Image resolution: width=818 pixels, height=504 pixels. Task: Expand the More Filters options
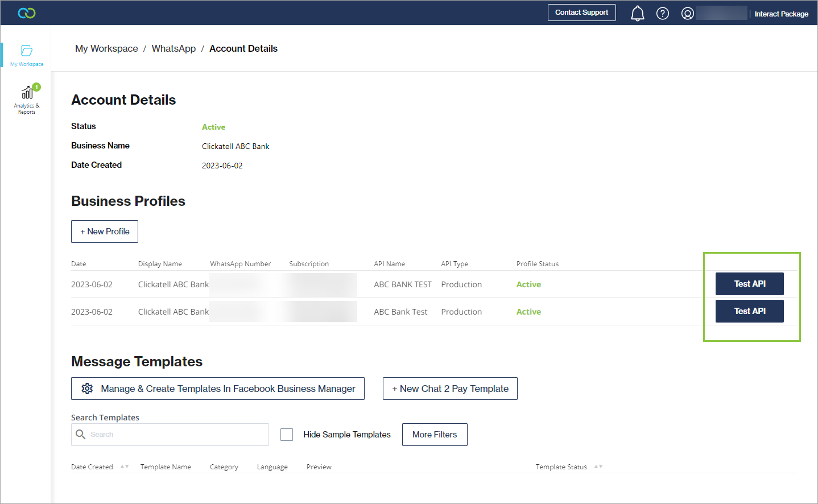coord(435,435)
